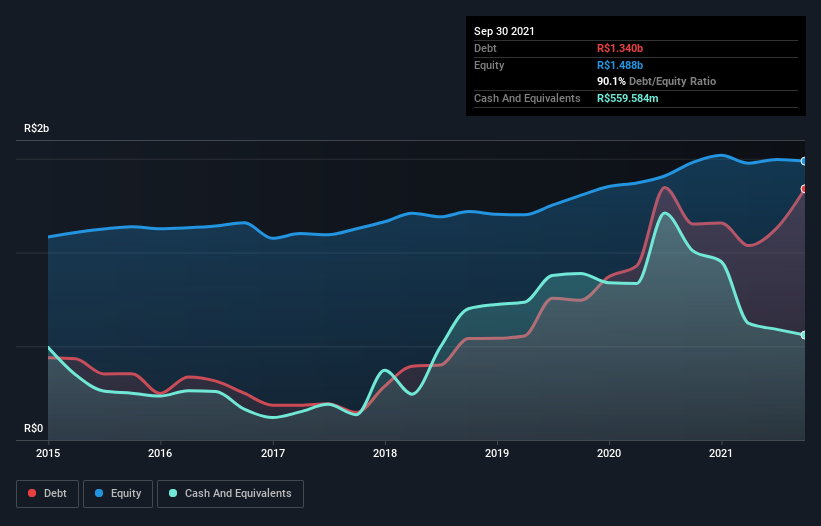Toggle the Debt legend button

pyautogui.click(x=48, y=494)
